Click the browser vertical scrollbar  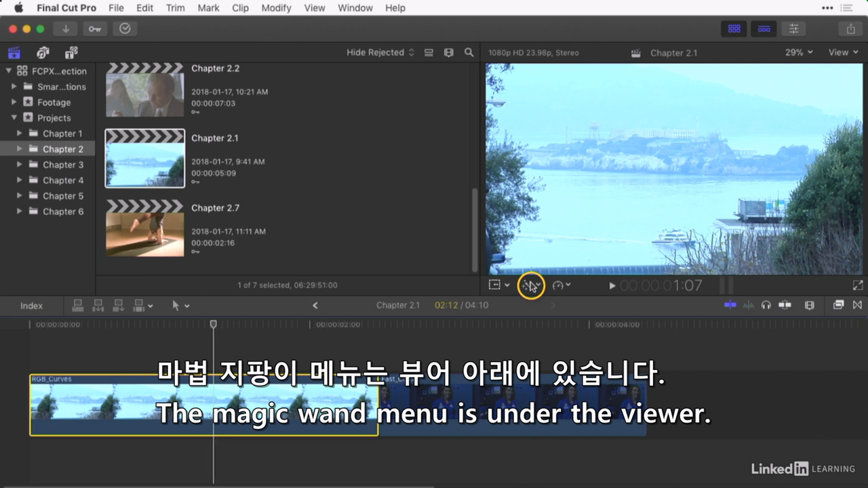475,230
